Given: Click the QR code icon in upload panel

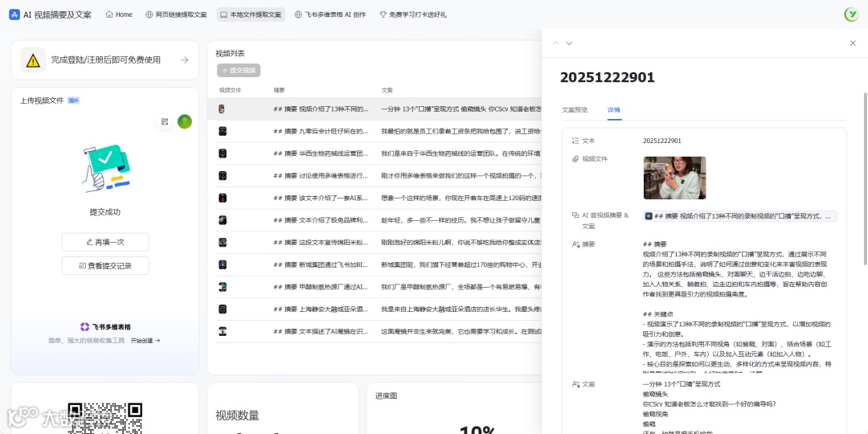Looking at the screenshot, I should [x=165, y=122].
